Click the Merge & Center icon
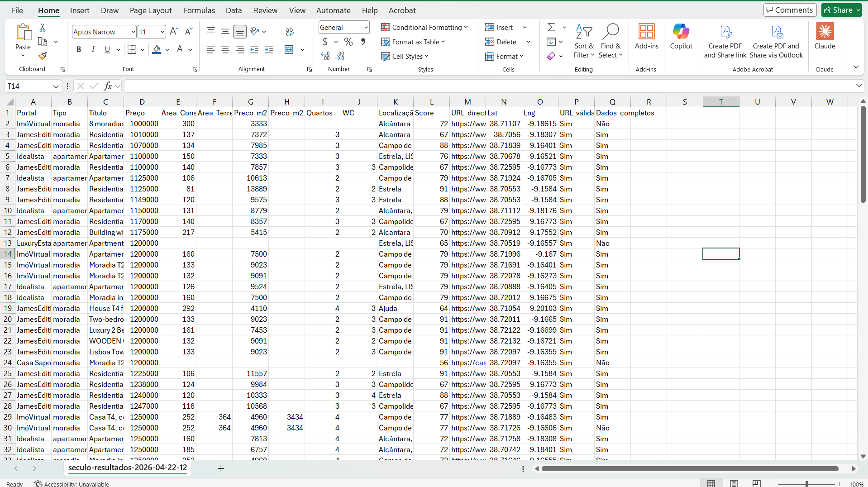The image size is (868, 487). [x=289, y=49]
